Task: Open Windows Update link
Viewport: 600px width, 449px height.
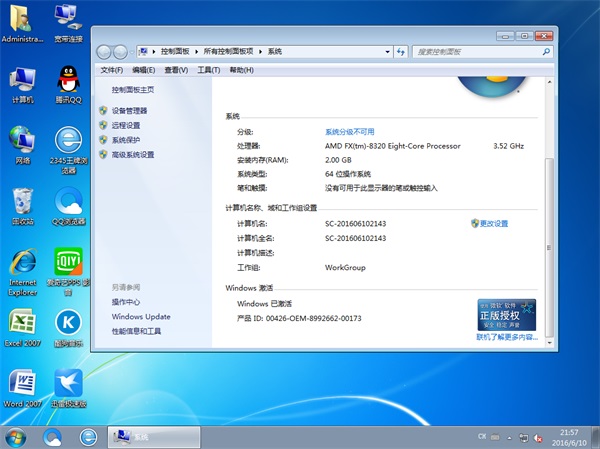Action: (141, 317)
